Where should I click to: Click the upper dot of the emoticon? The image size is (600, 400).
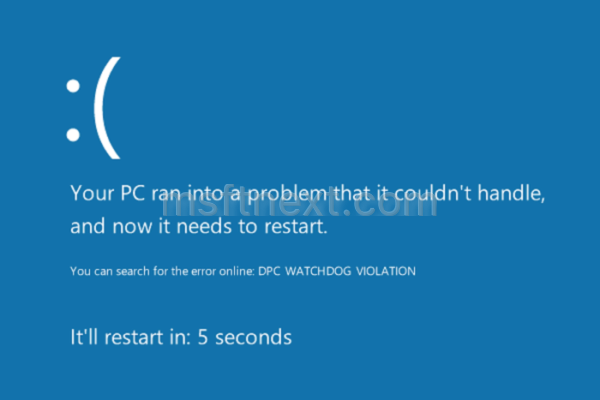point(73,86)
